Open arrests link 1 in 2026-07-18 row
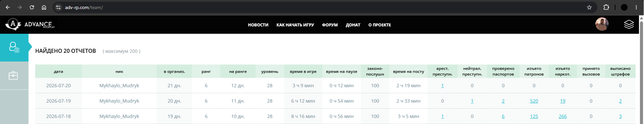The image size is (644, 124). tap(442, 116)
